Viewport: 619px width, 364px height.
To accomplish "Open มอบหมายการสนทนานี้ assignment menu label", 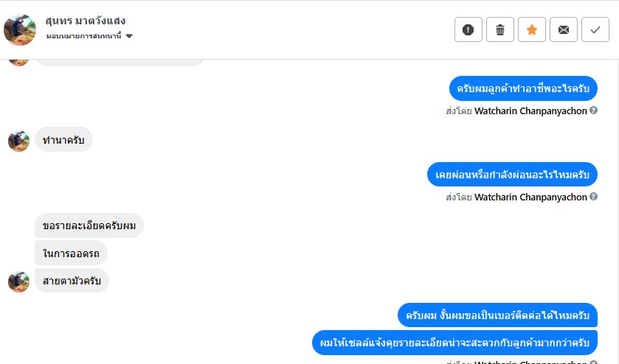I will [83, 36].
